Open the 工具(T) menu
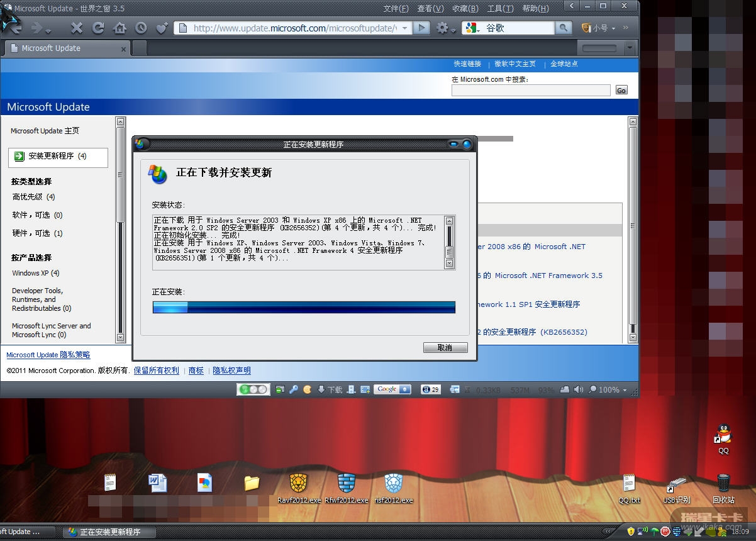The width and height of the screenshot is (756, 541). pos(500,8)
